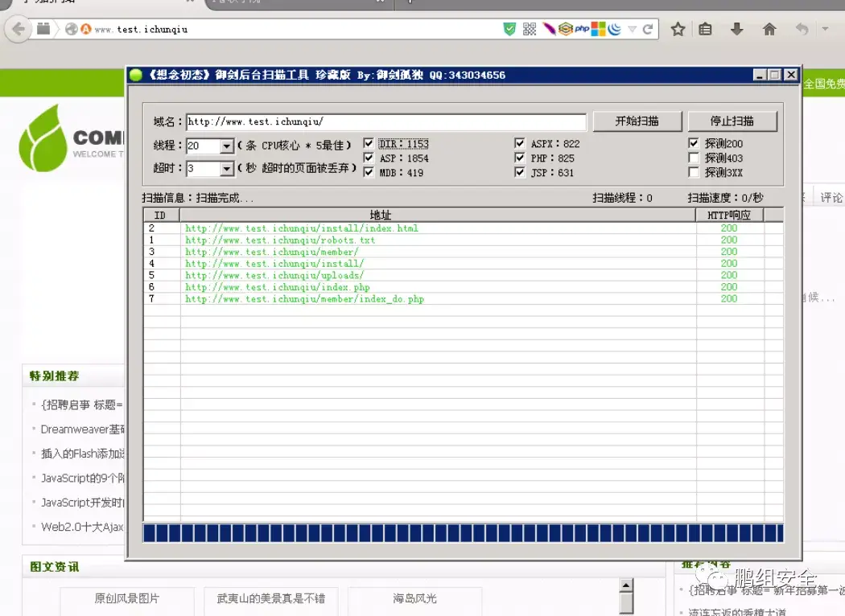The width and height of the screenshot is (845, 616).
Task: Open the Dreamweaver article link on webpage
Action: pyautogui.click(x=83, y=429)
